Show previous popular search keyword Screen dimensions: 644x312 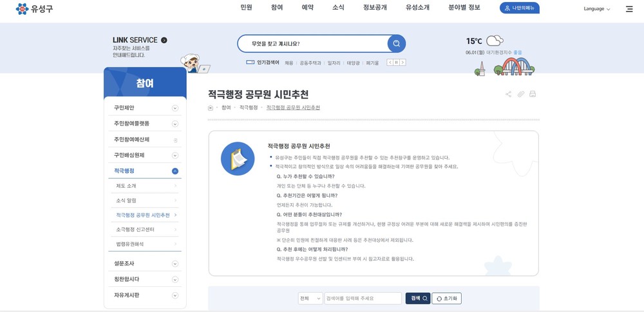click(390, 62)
